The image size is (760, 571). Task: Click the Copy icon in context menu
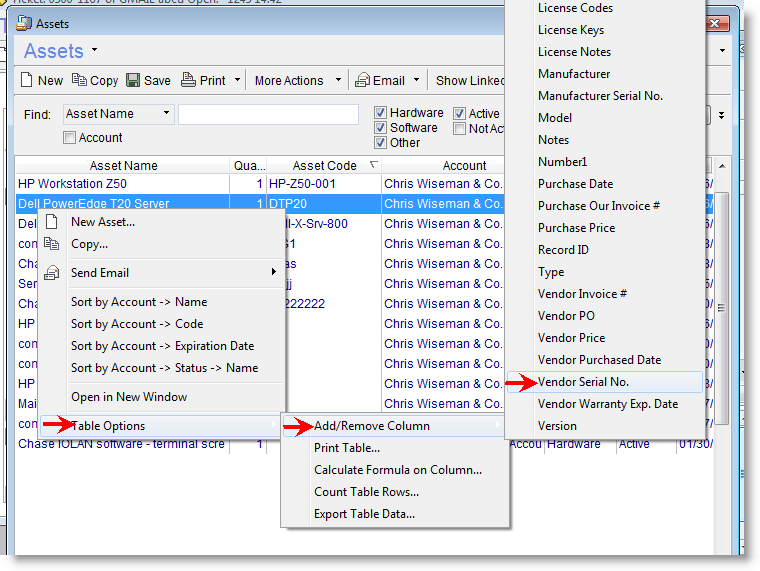coord(52,244)
